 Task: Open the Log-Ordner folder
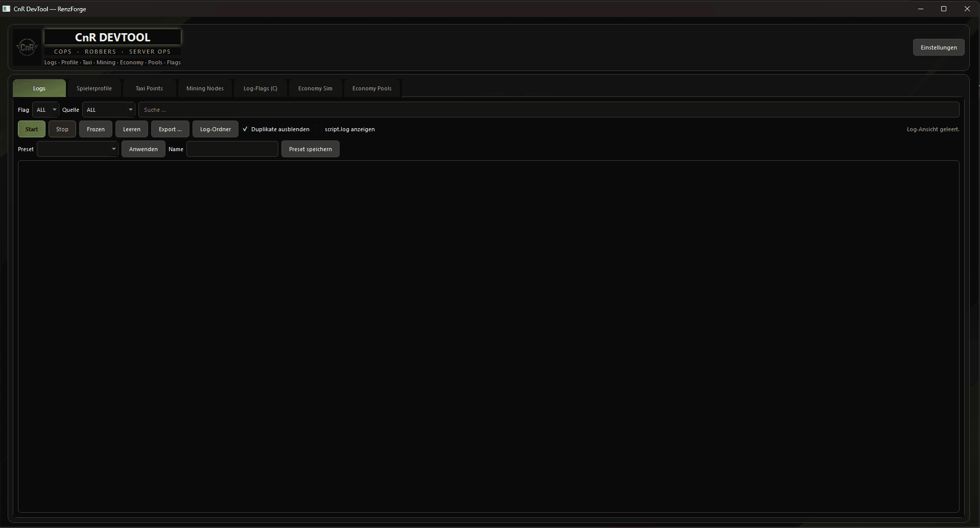pyautogui.click(x=216, y=129)
